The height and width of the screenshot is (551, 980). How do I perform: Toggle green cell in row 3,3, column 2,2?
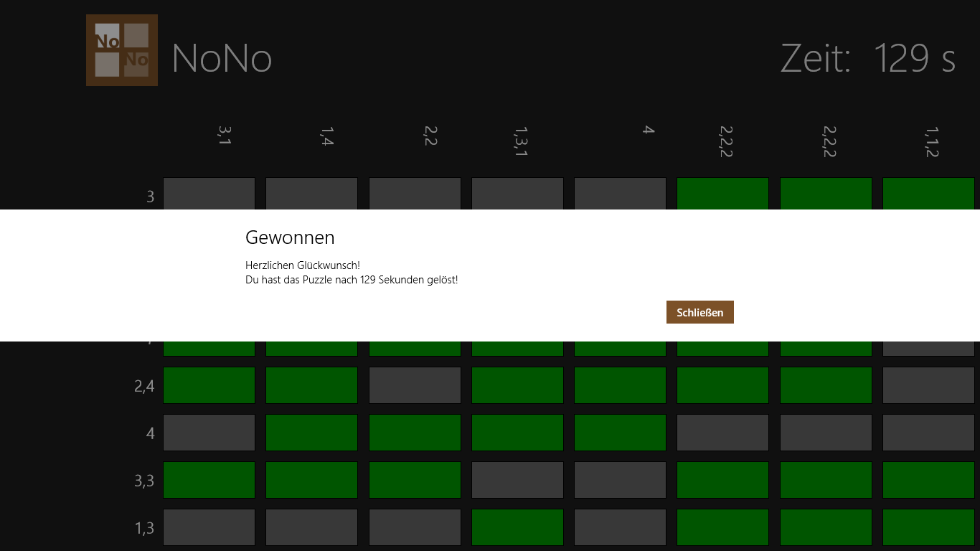pyautogui.click(x=415, y=480)
